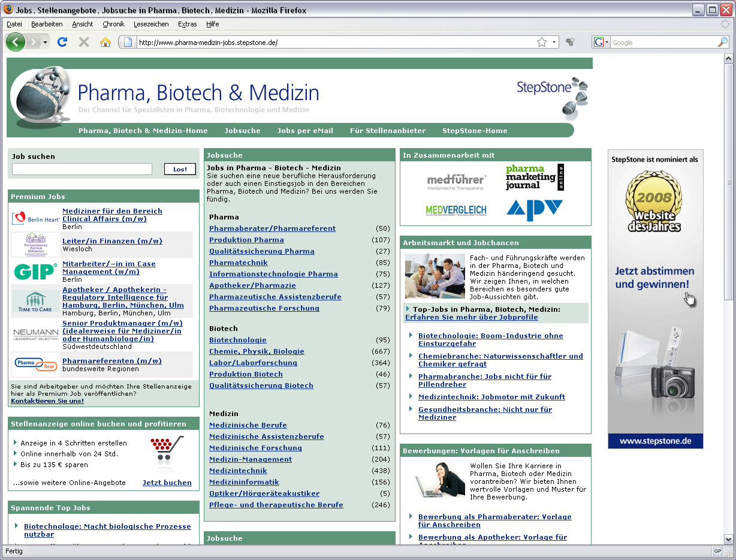Screen dimensions: 736x560
Task: Open Medizin-Management job category
Action: tap(251, 459)
